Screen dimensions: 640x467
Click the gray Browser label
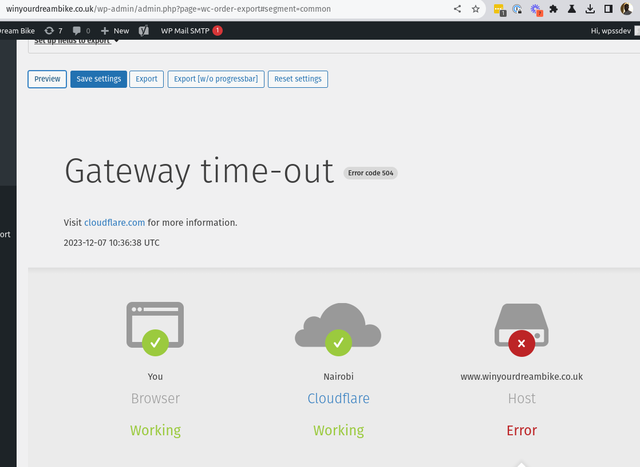pos(155,398)
